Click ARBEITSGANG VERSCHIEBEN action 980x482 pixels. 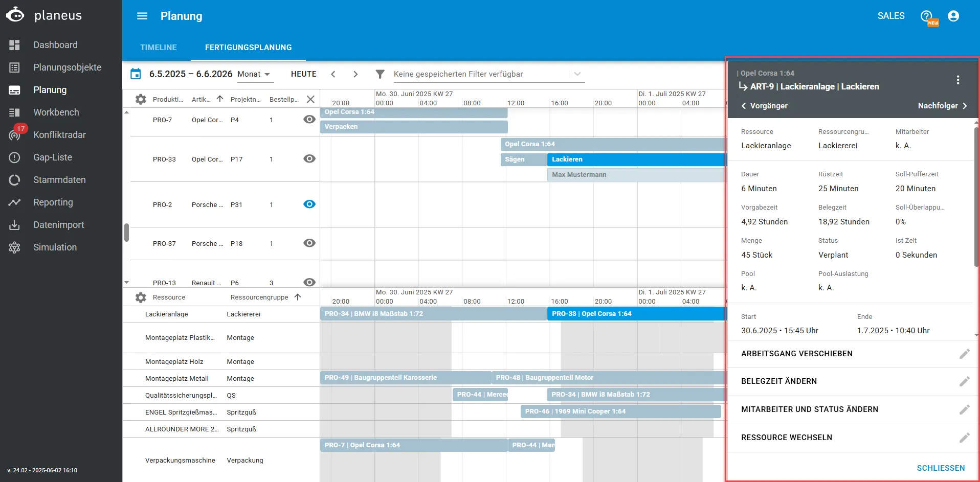[797, 354]
